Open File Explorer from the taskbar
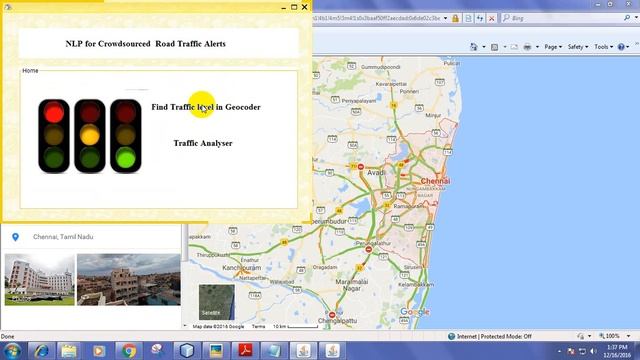 point(69,351)
